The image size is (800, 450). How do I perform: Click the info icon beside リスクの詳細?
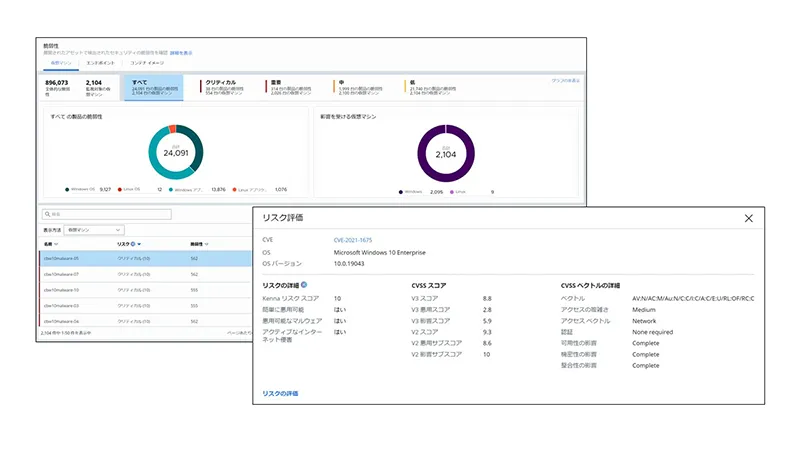304,285
